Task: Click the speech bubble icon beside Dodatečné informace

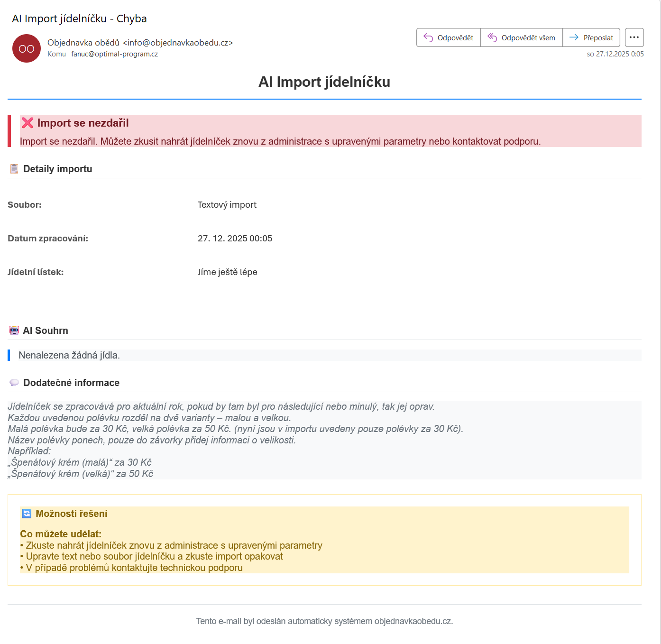Action: [14, 383]
